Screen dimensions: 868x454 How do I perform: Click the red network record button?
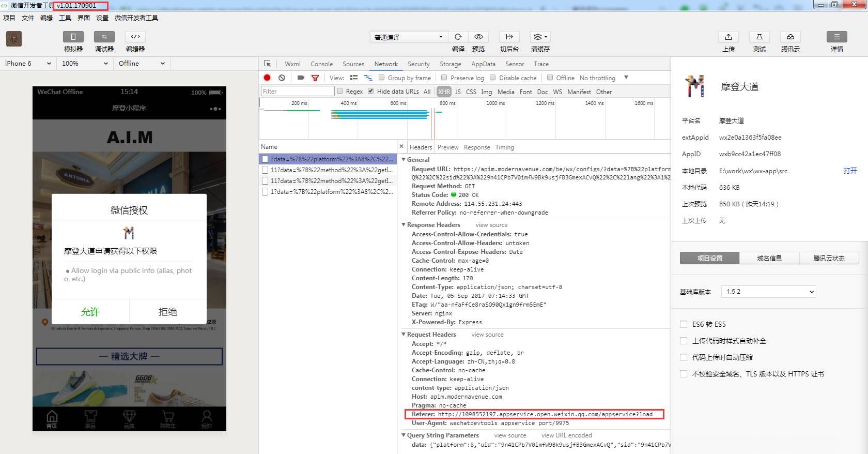267,78
